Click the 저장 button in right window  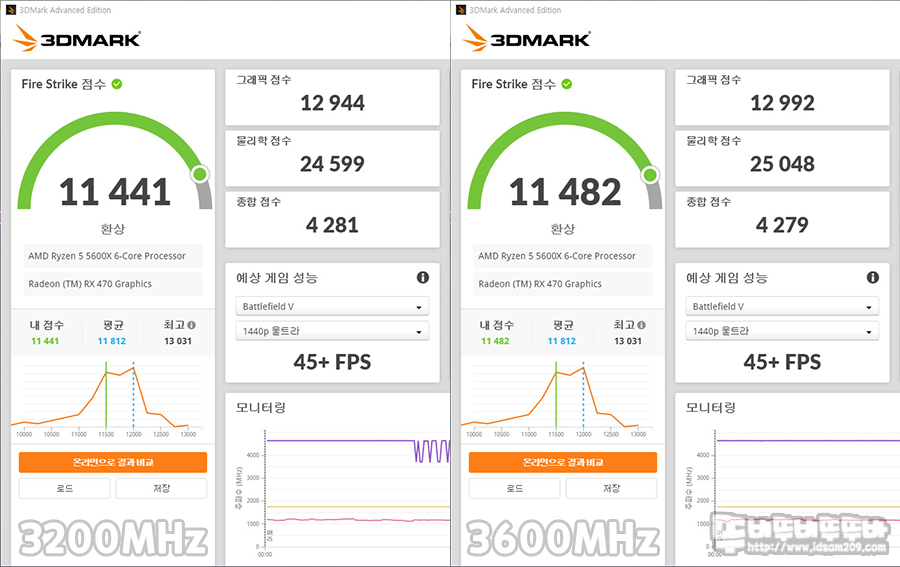tap(611, 488)
